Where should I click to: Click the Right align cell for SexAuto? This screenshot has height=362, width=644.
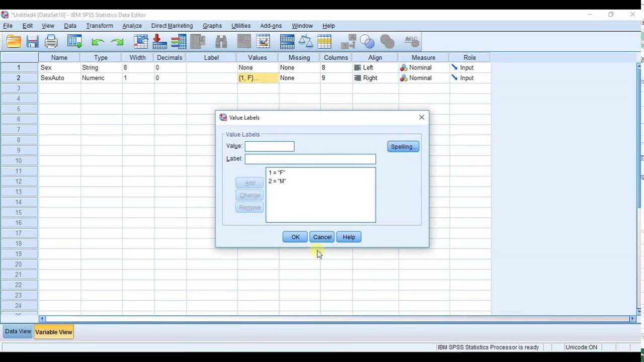(375, 78)
